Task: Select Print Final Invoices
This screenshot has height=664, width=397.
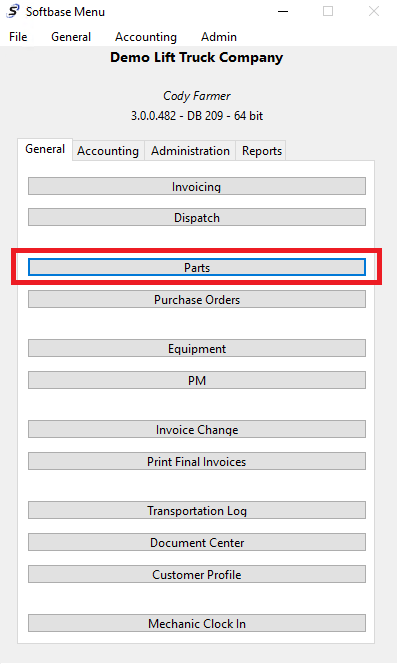Action: (x=197, y=461)
